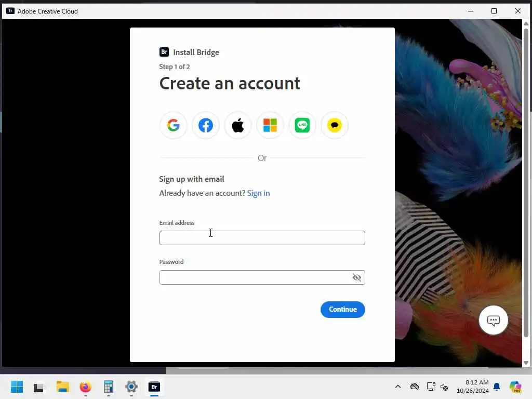Focus the Password field
The width and height of the screenshot is (532, 399).
coord(262,277)
